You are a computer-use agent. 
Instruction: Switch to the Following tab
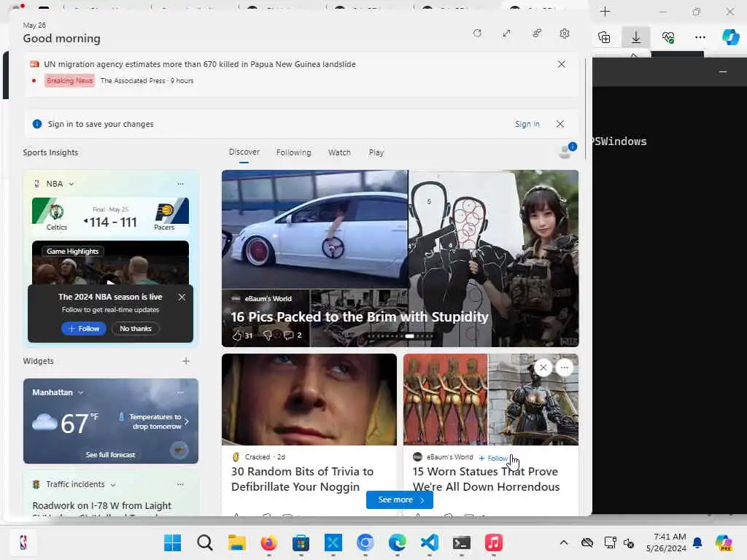293,152
